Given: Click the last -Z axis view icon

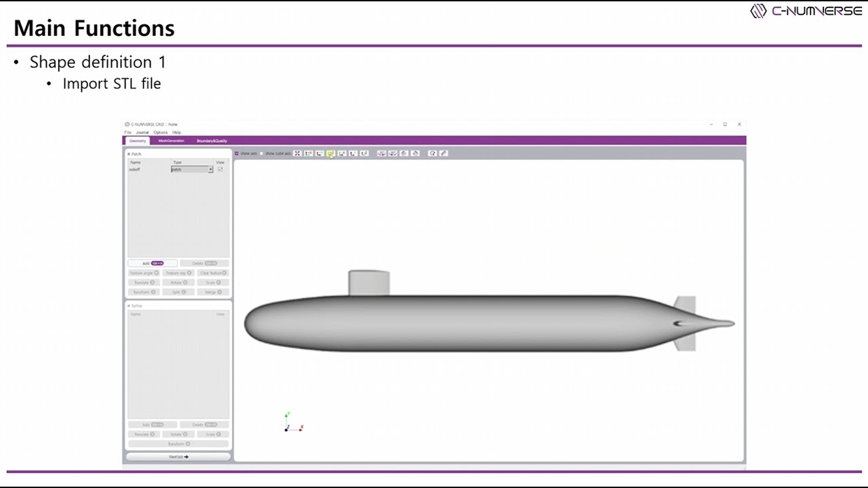Looking at the screenshot, I should [x=364, y=153].
